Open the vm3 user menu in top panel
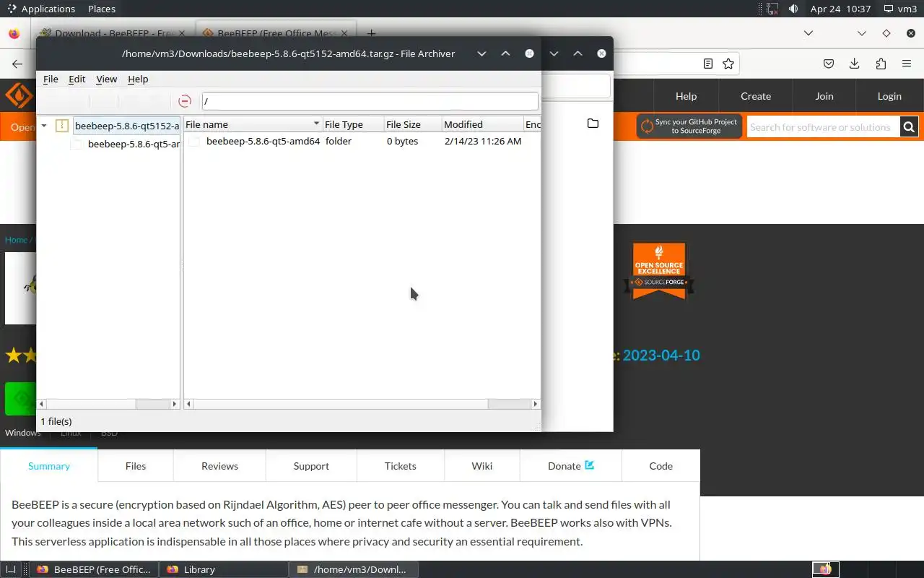924x578 pixels. pyautogui.click(x=899, y=9)
